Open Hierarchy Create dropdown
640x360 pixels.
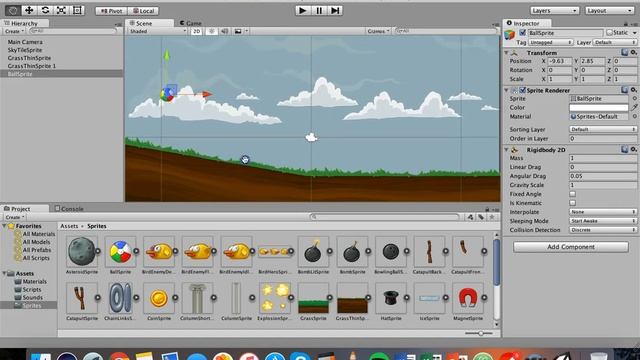pyautogui.click(x=14, y=31)
